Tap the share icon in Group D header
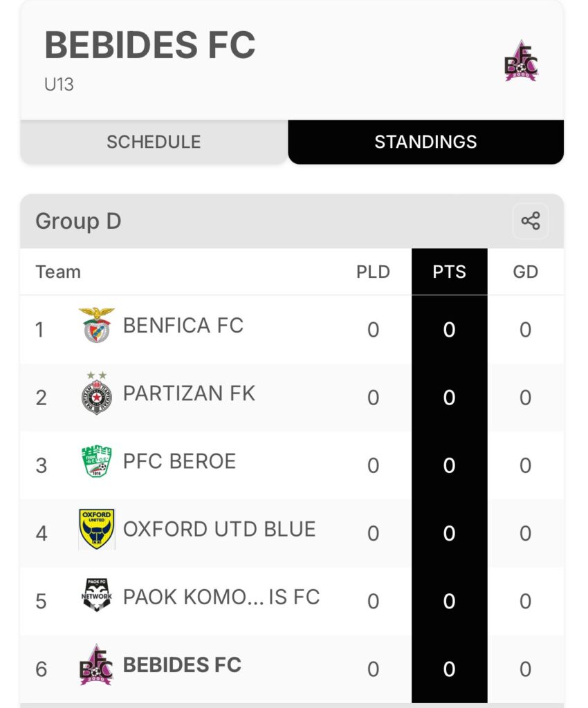This screenshot has height=708, width=588. pyautogui.click(x=531, y=221)
